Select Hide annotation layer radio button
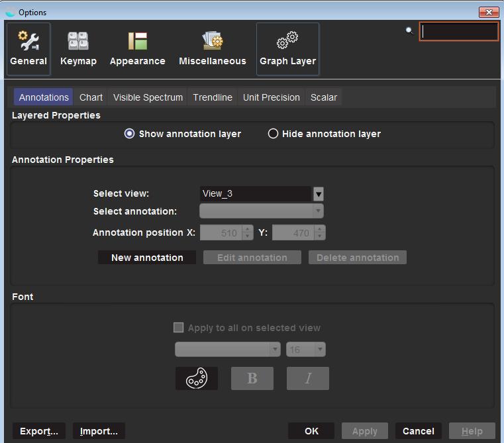 pos(273,134)
